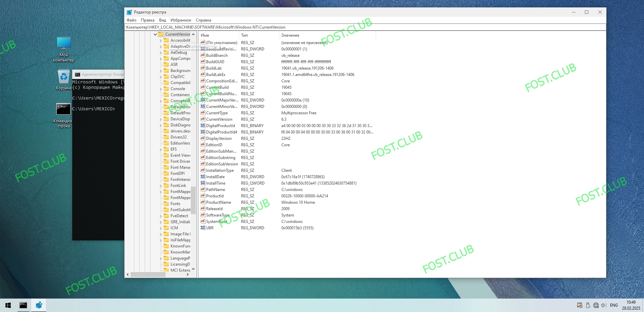Click the tree scroll down arrow
Image resolution: width=644 pixels, height=312 pixels.
pos(193,269)
